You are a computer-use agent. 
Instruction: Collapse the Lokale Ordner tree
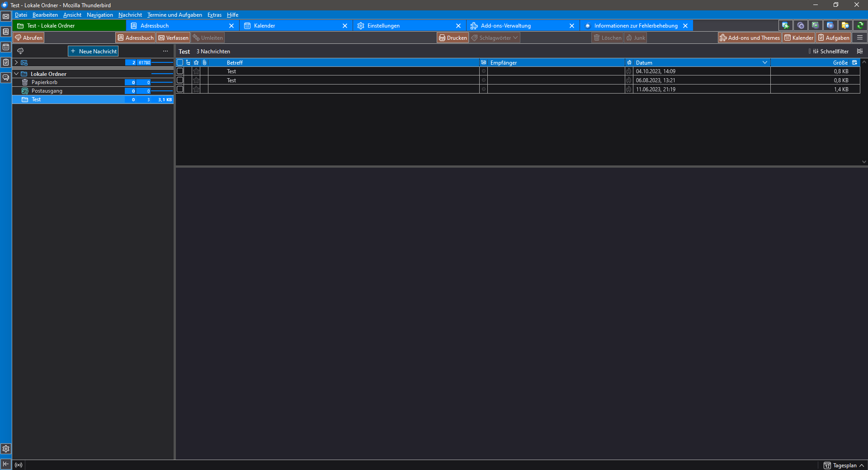tap(16, 74)
